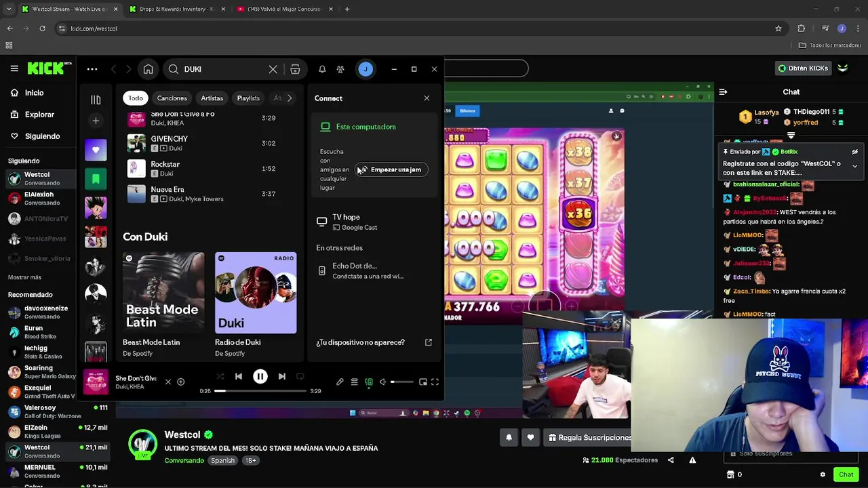Open Kick hamburger menu
The image size is (868, 488).
pyautogui.click(x=14, y=68)
